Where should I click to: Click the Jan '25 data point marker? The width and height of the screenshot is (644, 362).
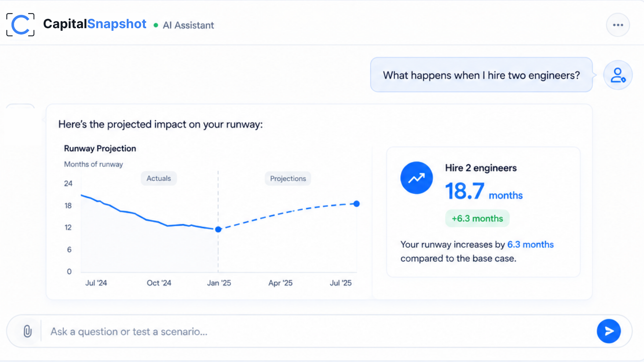[x=218, y=230]
